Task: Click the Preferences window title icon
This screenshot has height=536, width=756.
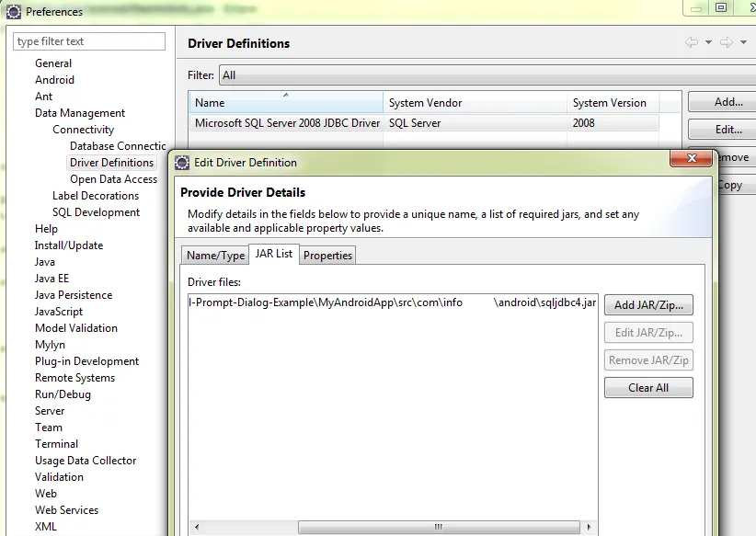Action: pyautogui.click(x=14, y=12)
